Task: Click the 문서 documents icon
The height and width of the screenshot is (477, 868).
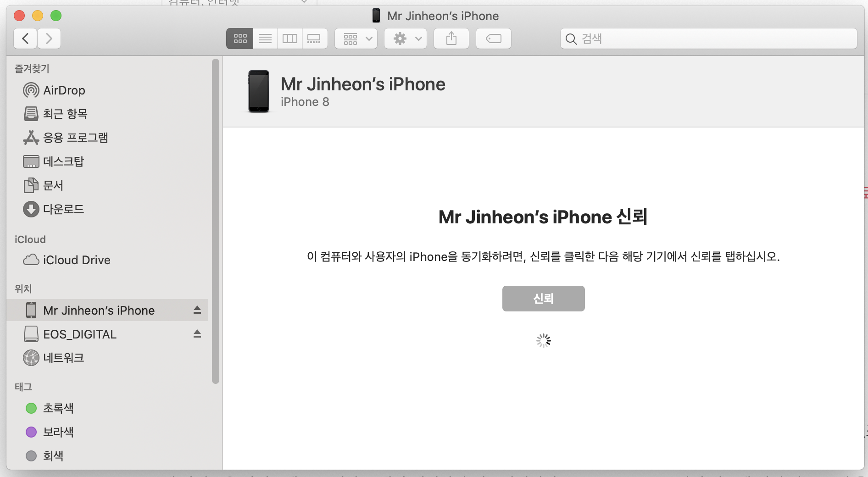Action: coord(31,185)
